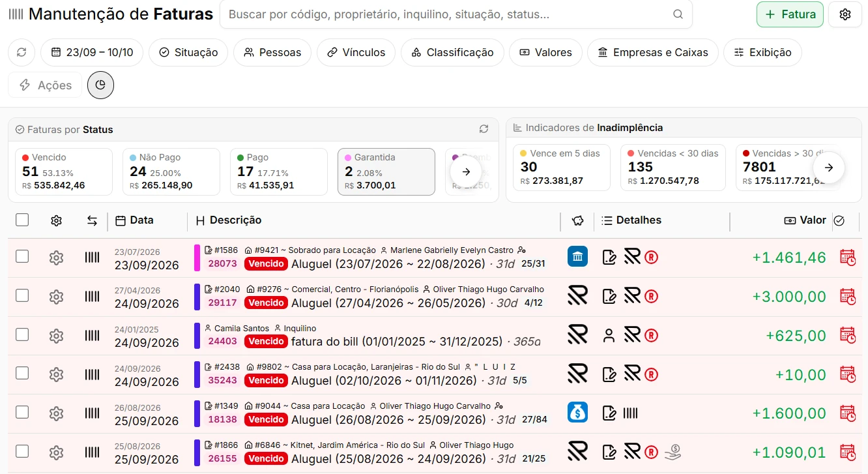Open settings gear in top right corner
This screenshot has width=868, height=474.
(x=845, y=14)
